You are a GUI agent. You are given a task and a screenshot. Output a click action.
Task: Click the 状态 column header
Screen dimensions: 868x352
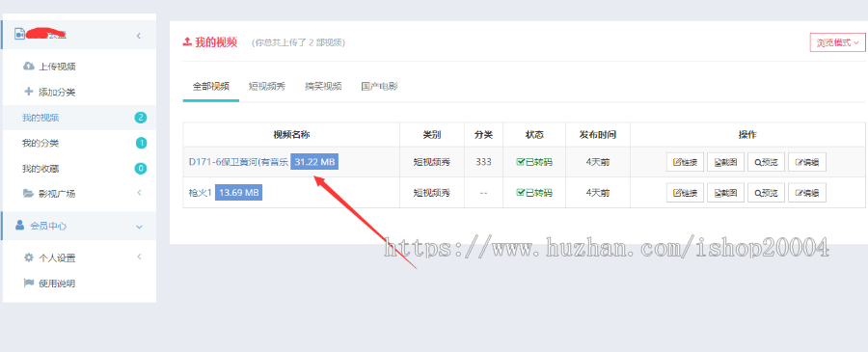(534, 134)
